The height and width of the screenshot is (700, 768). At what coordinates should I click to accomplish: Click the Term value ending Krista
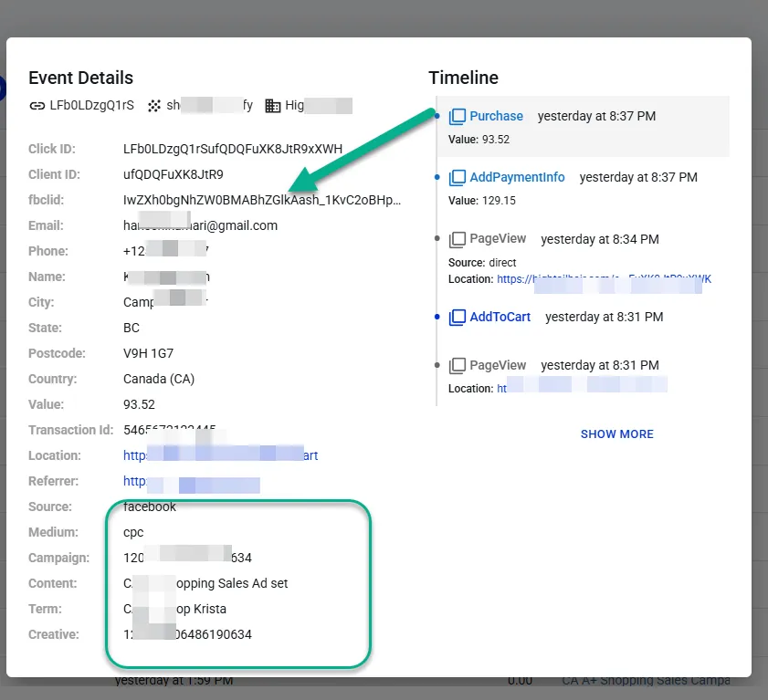(x=174, y=609)
